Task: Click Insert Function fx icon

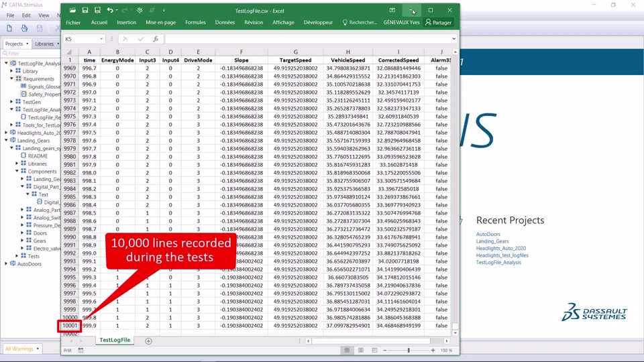Action: (x=156, y=39)
